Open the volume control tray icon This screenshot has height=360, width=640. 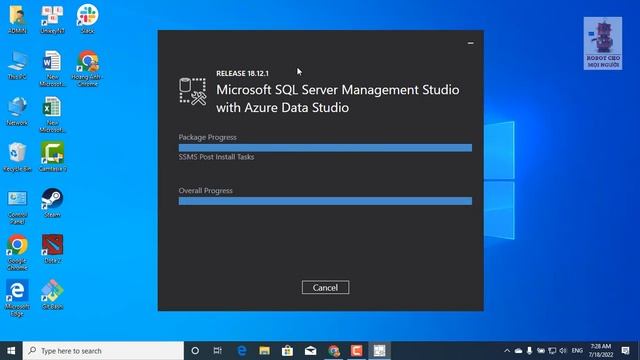[x=563, y=351]
